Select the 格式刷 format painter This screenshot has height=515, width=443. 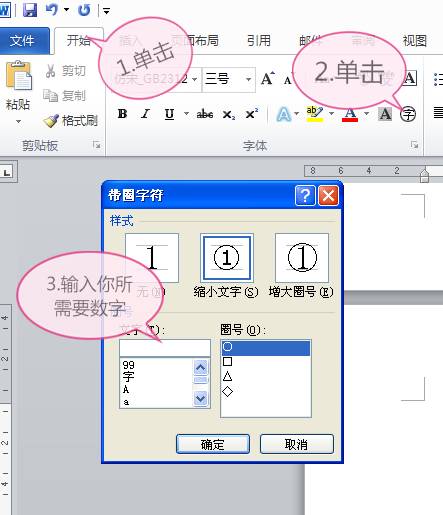[x=71, y=121]
